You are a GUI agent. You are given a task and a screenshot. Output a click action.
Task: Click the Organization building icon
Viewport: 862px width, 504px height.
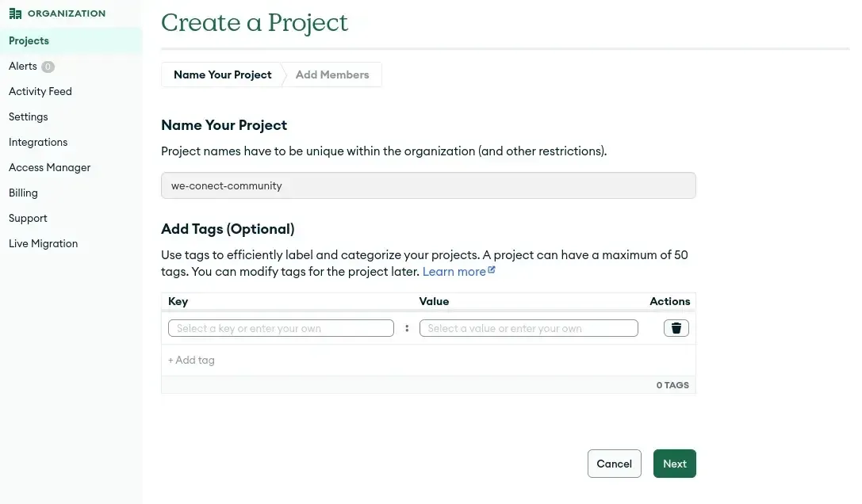coord(15,13)
